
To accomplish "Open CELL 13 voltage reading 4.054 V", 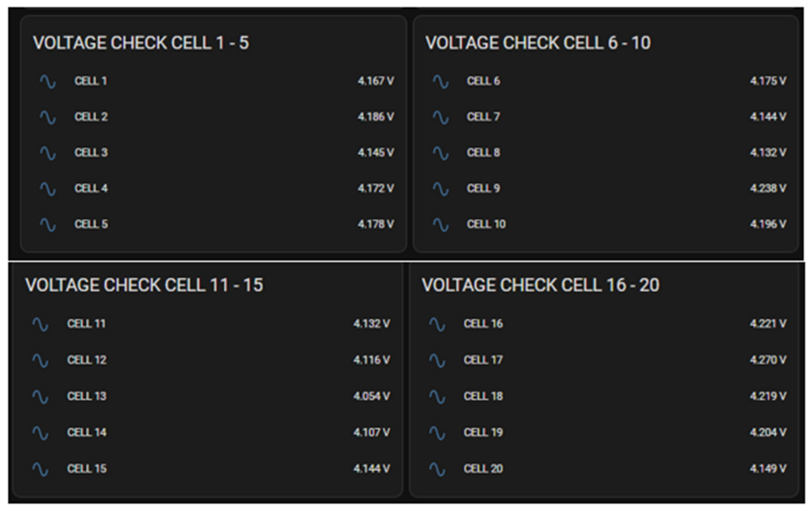I will 371,396.
